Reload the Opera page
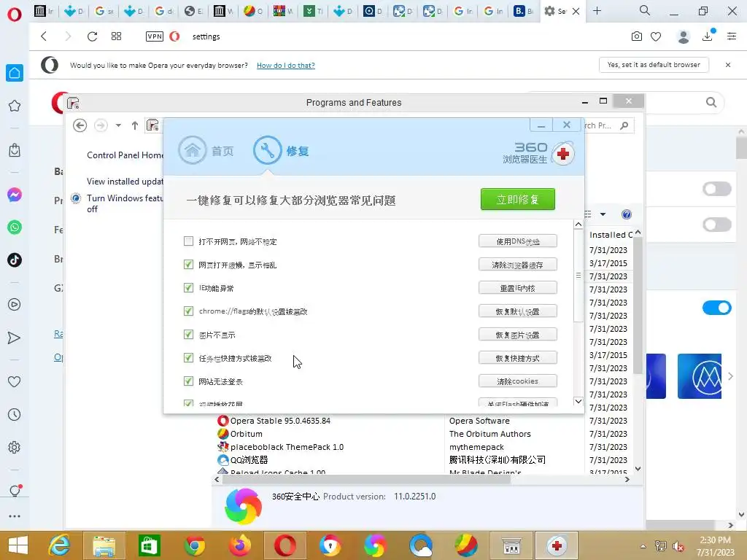Image resolution: width=747 pixels, height=560 pixels. pyautogui.click(x=93, y=36)
